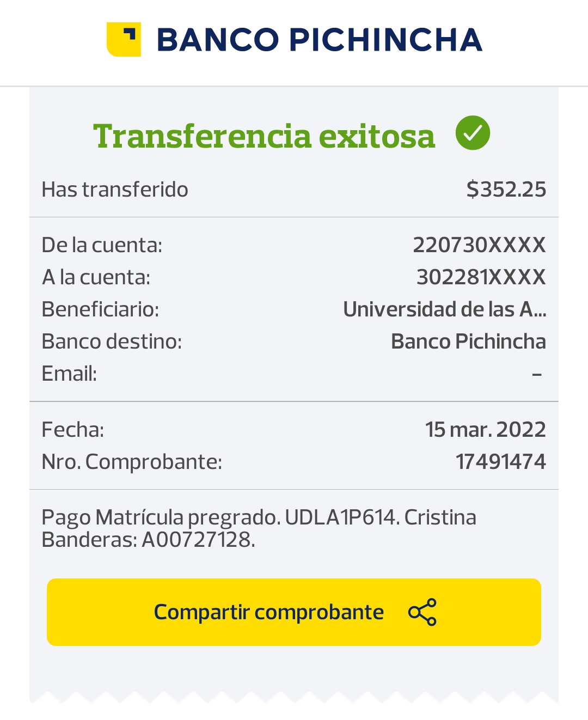Click the Banco Pichincha destination bank value

tap(468, 341)
